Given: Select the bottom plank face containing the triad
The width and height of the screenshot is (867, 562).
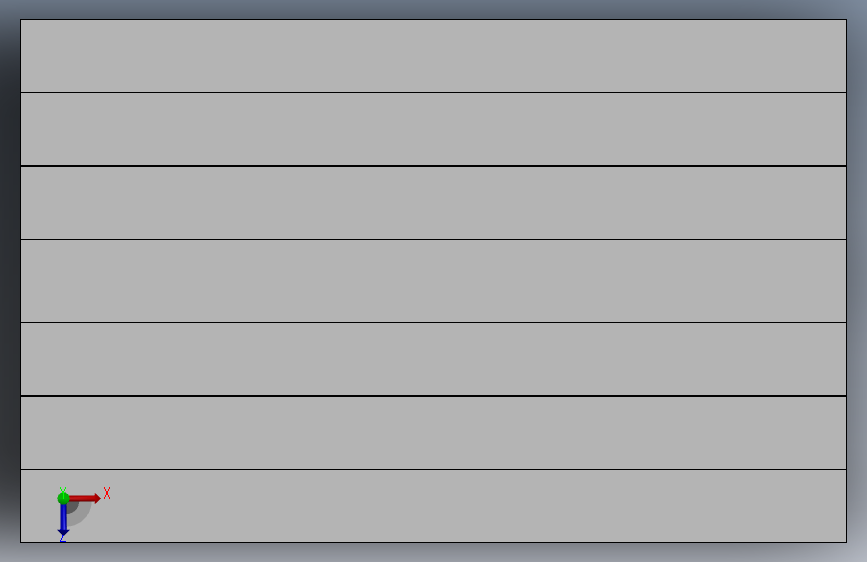Looking at the screenshot, I should 433,506.
